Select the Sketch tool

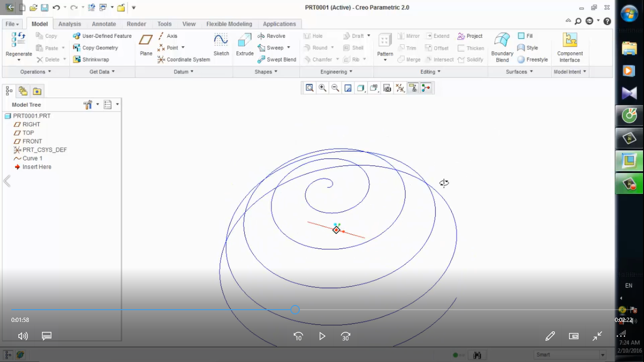tap(221, 46)
